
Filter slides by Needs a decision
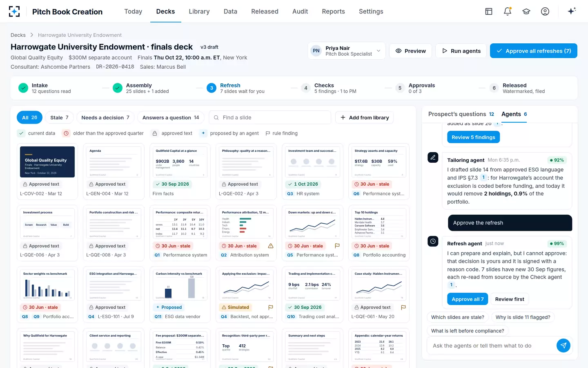(105, 117)
